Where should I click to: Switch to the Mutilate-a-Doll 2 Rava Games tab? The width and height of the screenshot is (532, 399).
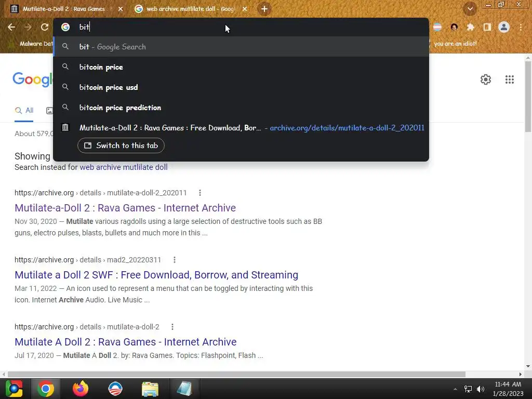(64, 9)
